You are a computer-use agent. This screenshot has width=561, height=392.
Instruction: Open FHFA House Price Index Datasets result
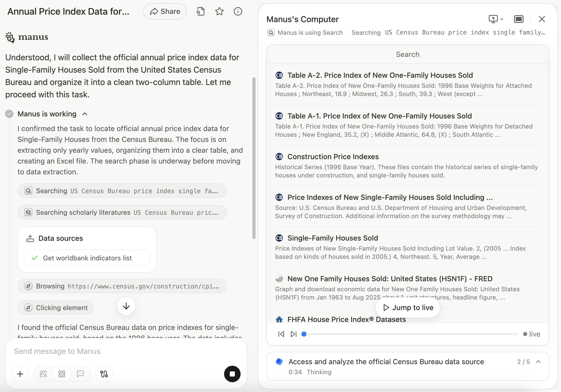pyautogui.click(x=346, y=319)
